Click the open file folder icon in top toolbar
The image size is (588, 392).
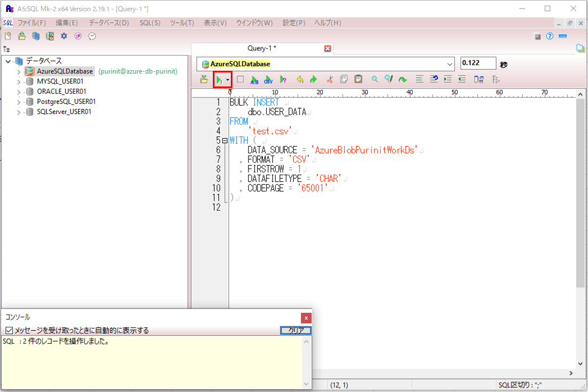(22, 36)
